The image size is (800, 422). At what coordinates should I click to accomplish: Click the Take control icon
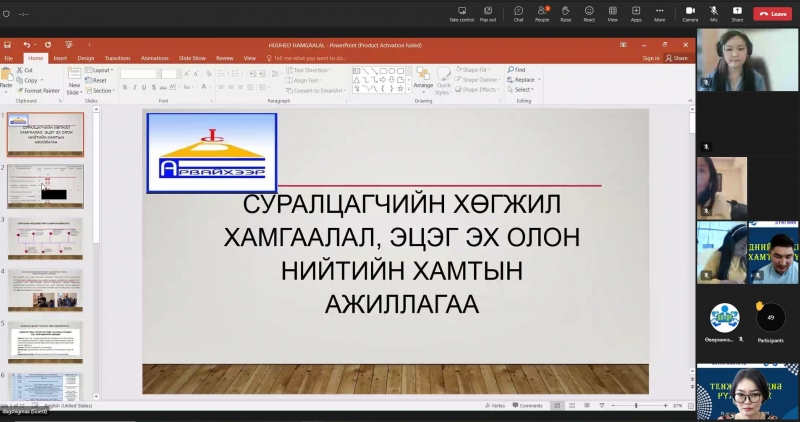(x=461, y=13)
